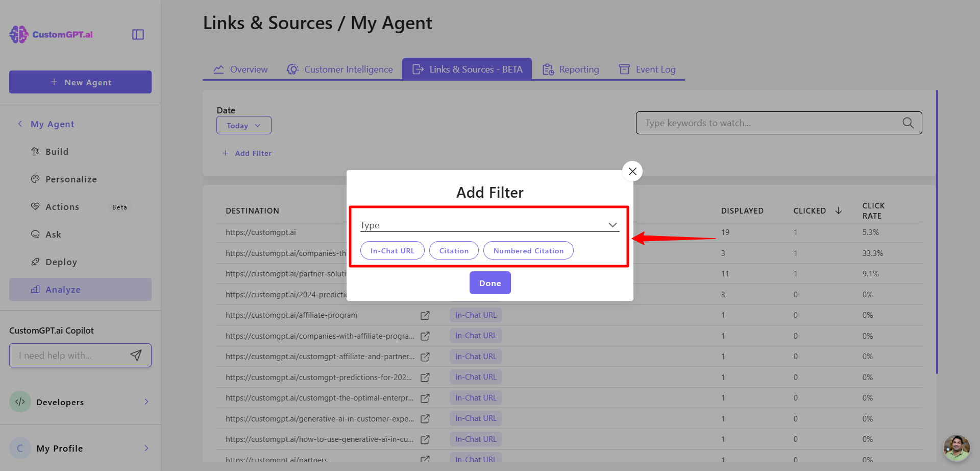Screen dimensions: 980x471
Task: Open the support chat avatar widget
Action: [957, 448]
